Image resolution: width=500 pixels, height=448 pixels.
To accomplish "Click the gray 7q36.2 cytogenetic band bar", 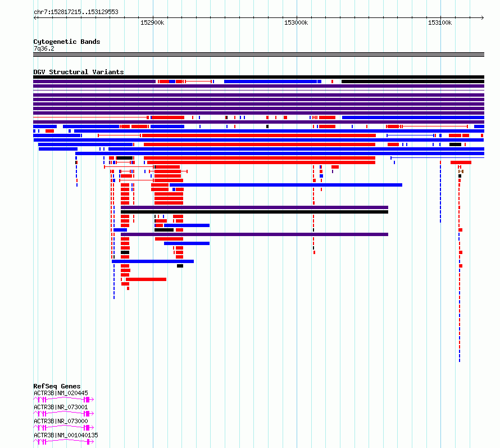I will point(258,55).
